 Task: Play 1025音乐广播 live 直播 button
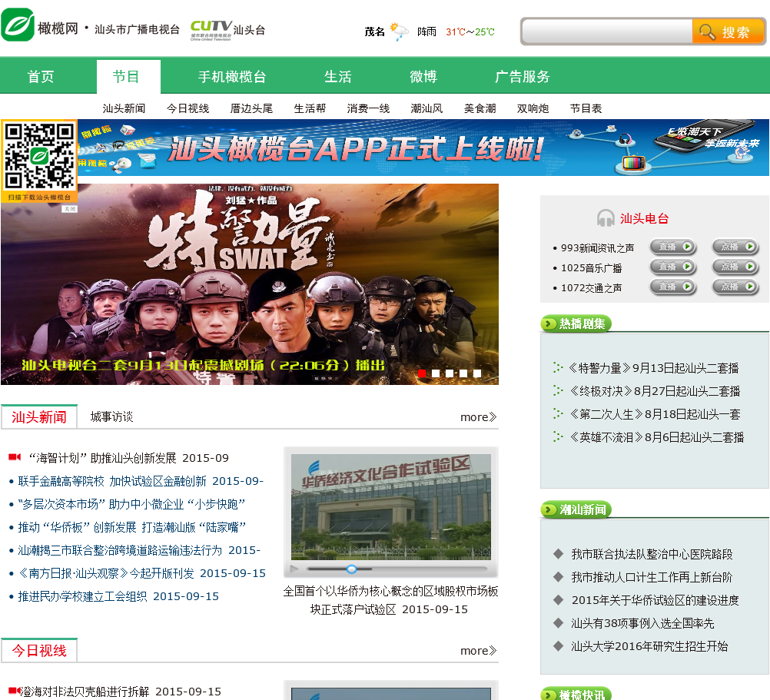click(672, 267)
